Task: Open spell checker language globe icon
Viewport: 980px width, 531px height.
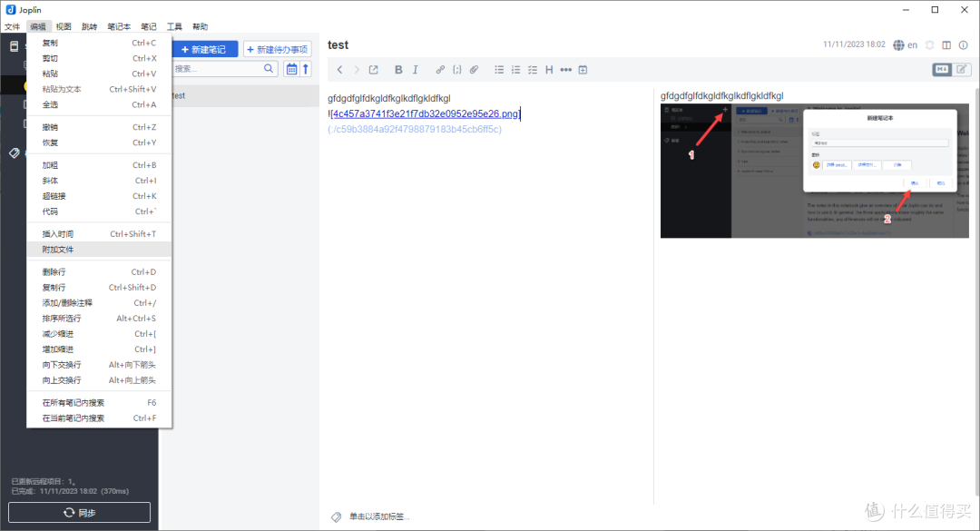Action: coord(898,45)
